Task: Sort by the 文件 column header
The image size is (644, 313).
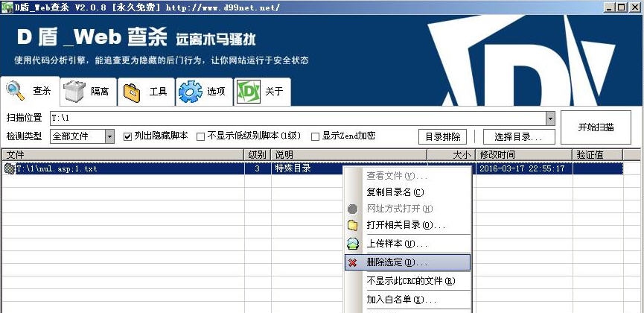Action: [x=123, y=155]
